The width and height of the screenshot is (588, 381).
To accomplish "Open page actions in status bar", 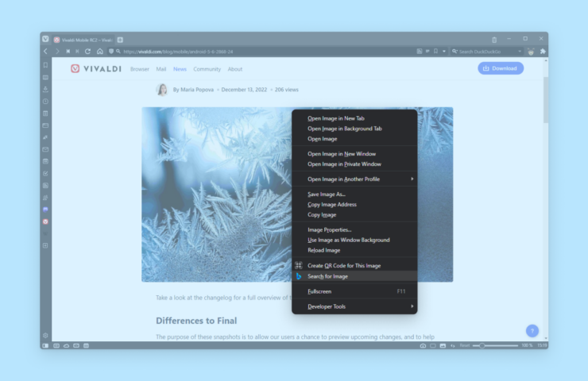I will [453, 345].
